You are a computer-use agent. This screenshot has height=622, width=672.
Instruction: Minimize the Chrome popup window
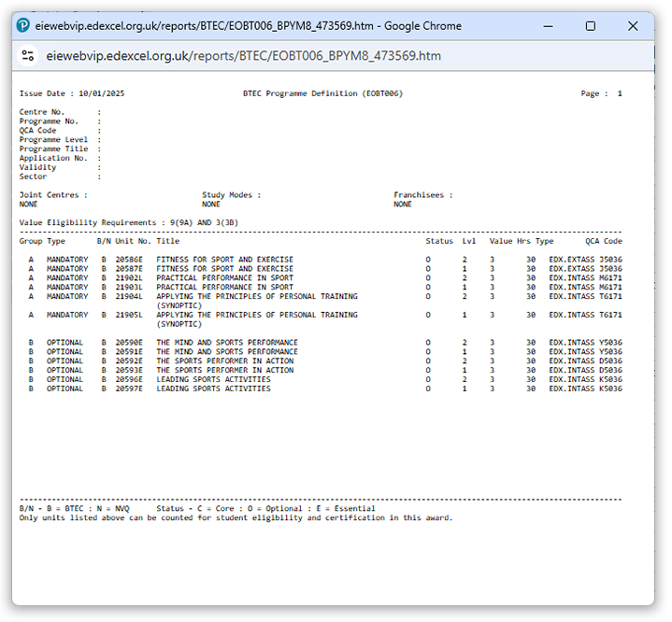pyautogui.click(x=548, y=26)
